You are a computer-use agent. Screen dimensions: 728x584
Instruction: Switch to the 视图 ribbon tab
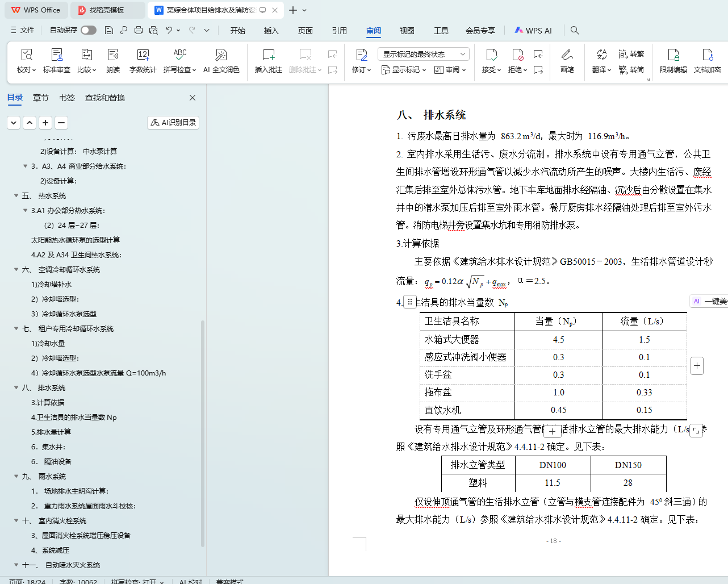[407, 31]
